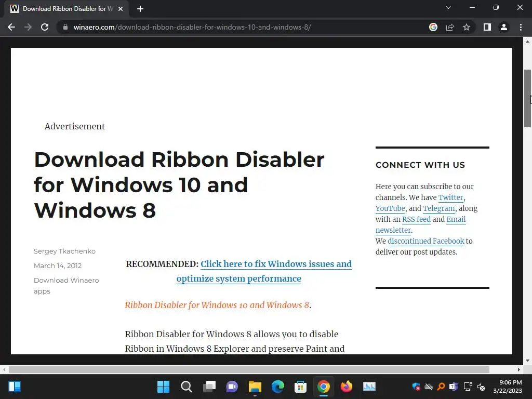Share this page using the share icon

click(450, 27)
